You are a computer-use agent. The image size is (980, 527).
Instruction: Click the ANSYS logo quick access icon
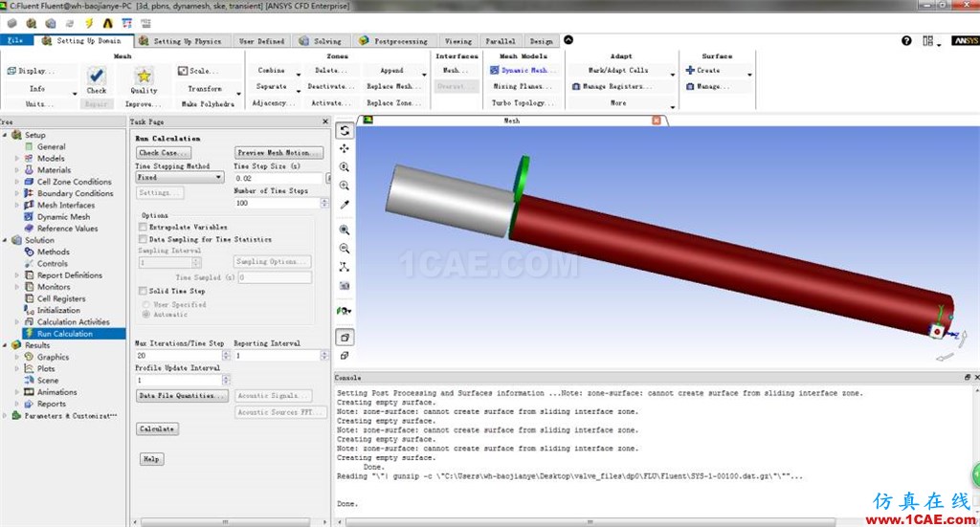pos(107,23)
